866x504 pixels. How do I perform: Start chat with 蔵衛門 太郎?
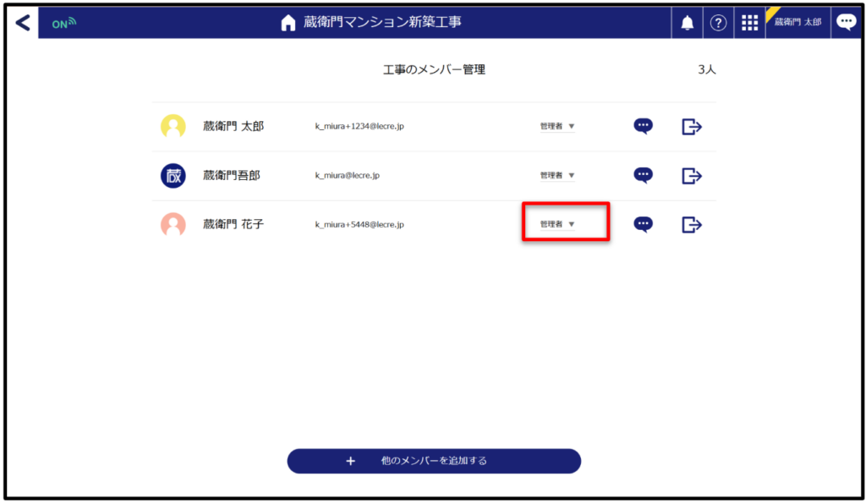[643, 126]
